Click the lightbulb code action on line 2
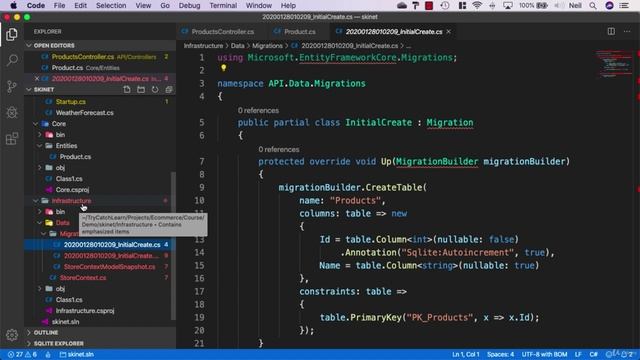 tap(223, 68)
